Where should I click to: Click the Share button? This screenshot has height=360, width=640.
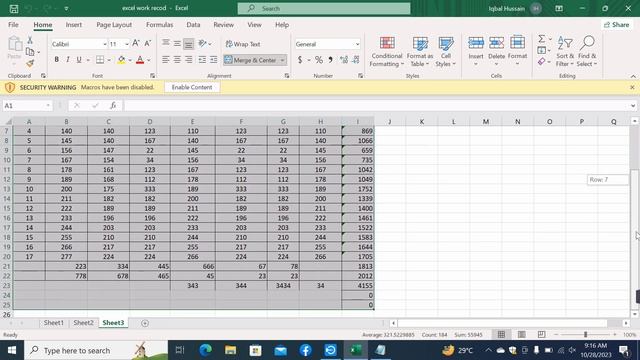coord(617,24)
